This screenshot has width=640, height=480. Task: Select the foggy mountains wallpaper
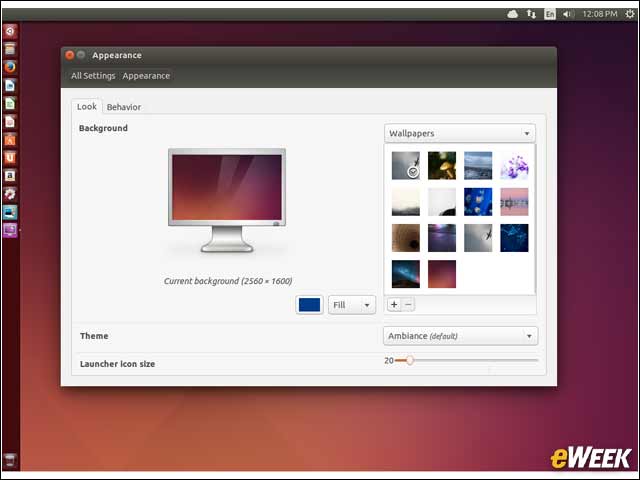click(406, 202)
